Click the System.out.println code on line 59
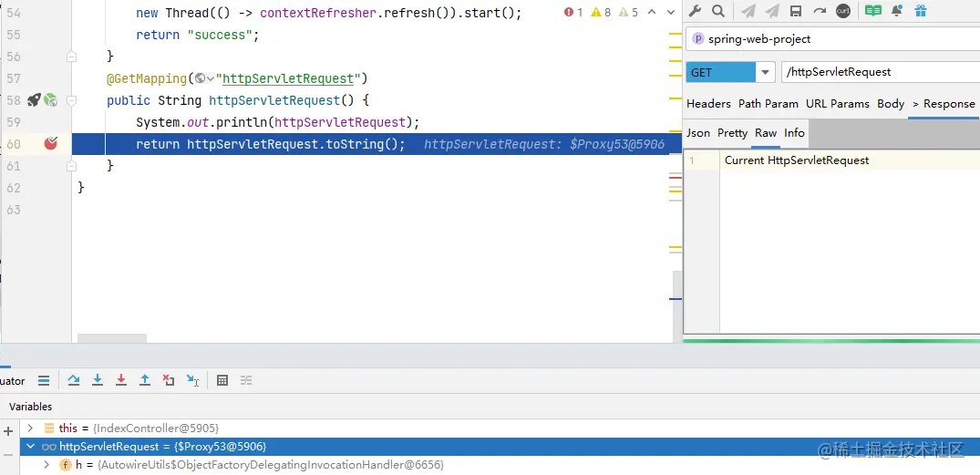980x475 pixels. [x=277, y=122]
